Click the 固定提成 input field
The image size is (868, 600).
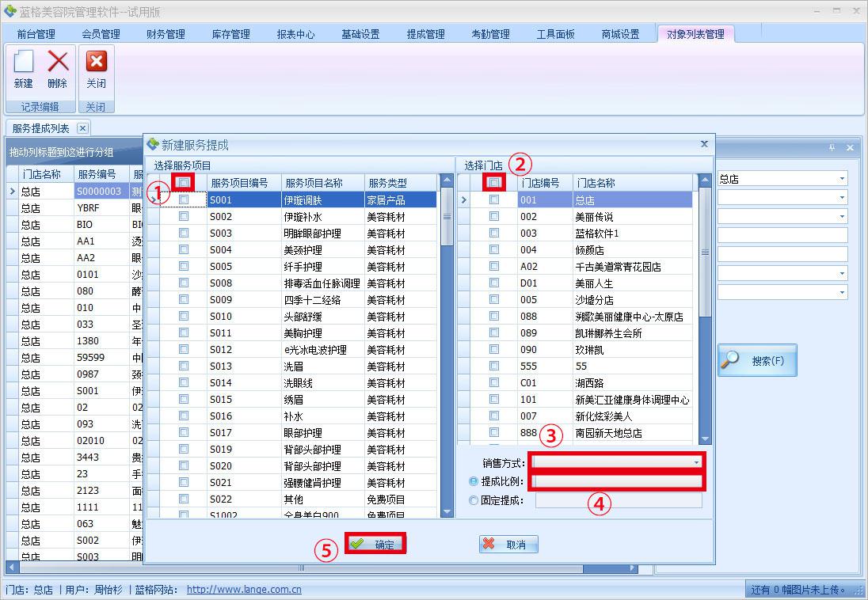pyautogui.click(x=619, y=500)
